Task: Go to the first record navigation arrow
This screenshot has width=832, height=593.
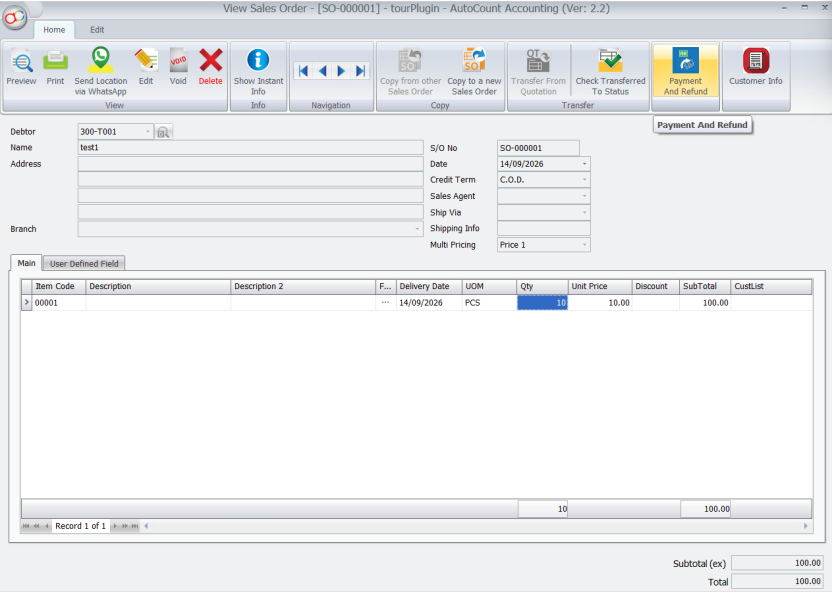Action: pyautogui.click(x=304, y=71)
